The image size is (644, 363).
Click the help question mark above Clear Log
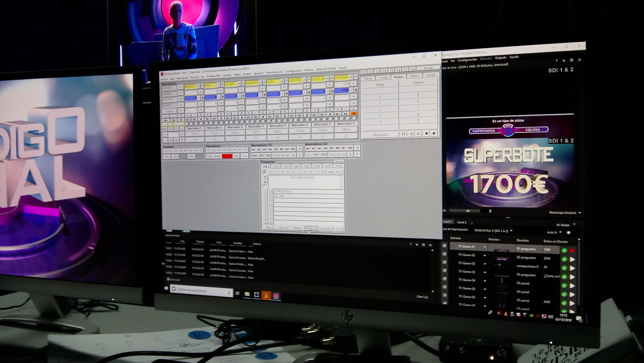(x=410, y=244)
